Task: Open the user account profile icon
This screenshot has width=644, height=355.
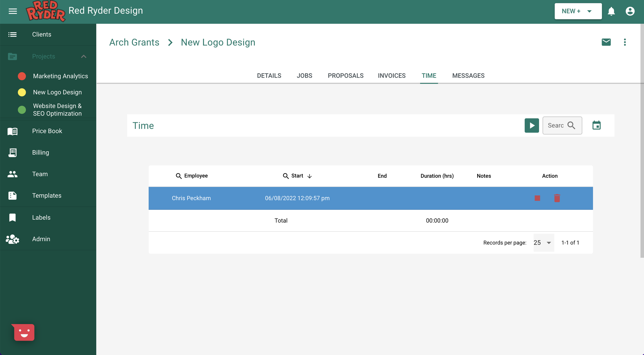Action: tap(630, 11)
